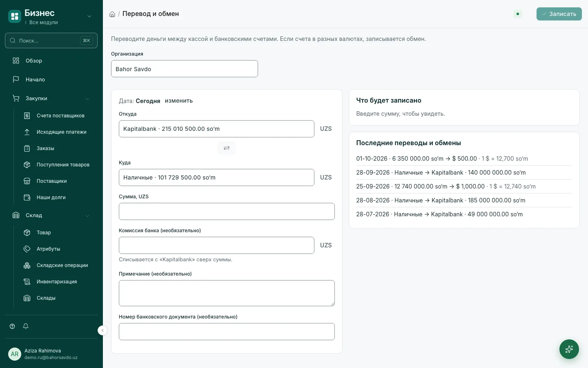Viewport: 588px width, 368px height.
Task: Click the изменить date link
Action: 179,101
